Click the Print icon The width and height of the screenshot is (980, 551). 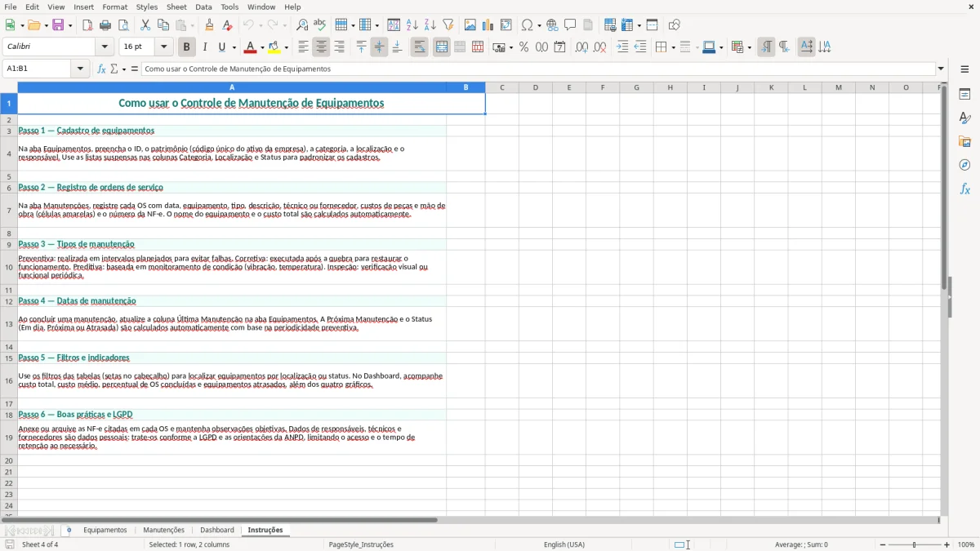105,25
